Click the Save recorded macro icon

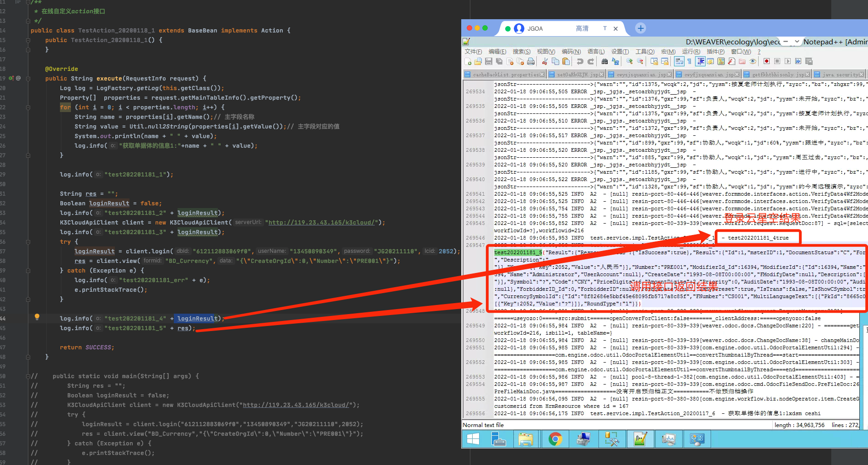(809, 61)
